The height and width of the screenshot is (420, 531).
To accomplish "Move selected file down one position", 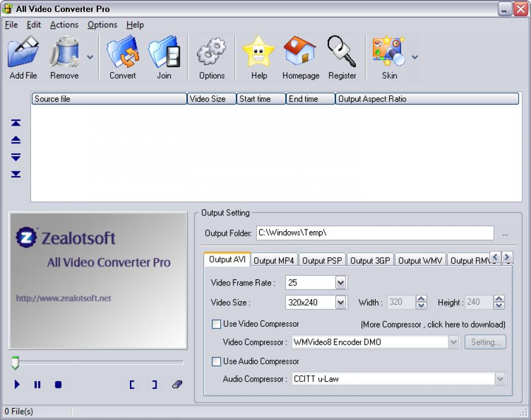I will (16, 157).
